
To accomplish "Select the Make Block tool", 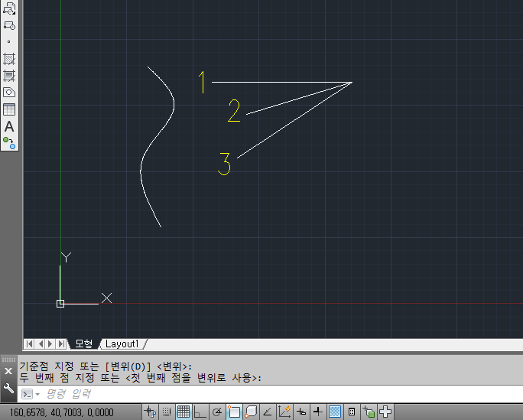I will click(x=9, y=25).
